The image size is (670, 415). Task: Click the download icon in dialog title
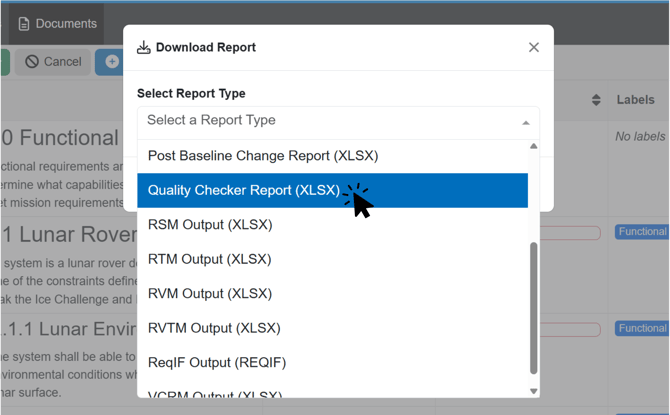point(144,47)
